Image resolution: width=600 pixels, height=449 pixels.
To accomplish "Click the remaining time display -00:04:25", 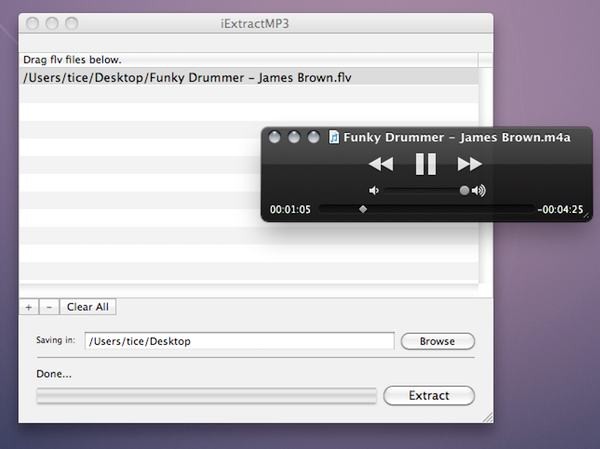I will coord(560,210).
